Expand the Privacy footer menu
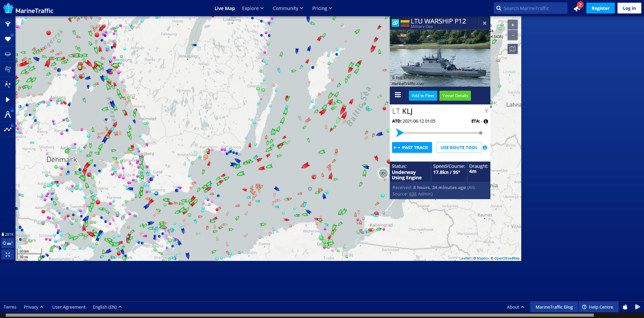The width and height of the screenshot is (644, 318). pyautogui.click(x=33, y=307)
